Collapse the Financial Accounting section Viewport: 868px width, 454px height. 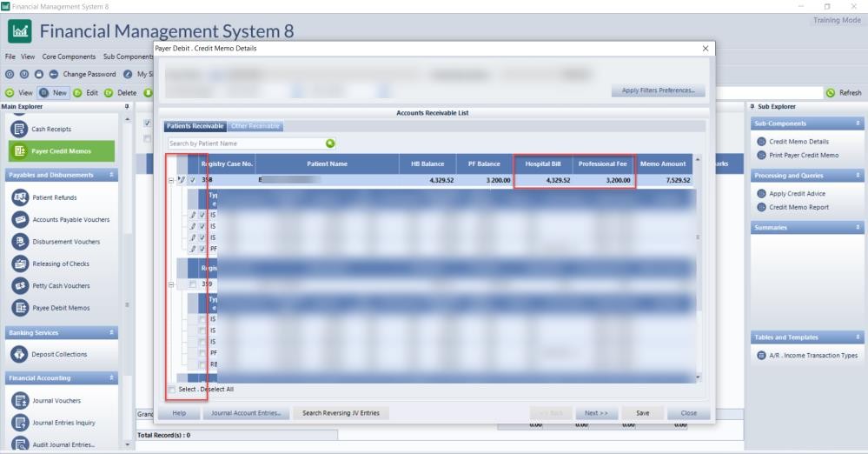[x=111, y=378]
